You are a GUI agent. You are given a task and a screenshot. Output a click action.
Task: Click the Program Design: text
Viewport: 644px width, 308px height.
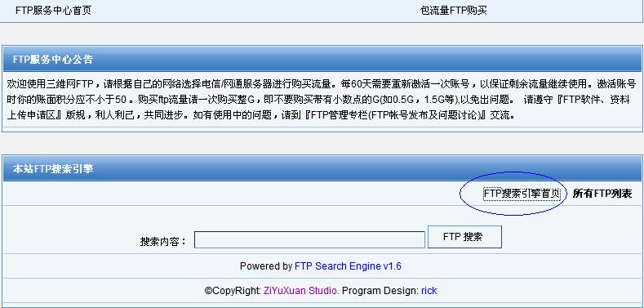(x=380, y=291)
